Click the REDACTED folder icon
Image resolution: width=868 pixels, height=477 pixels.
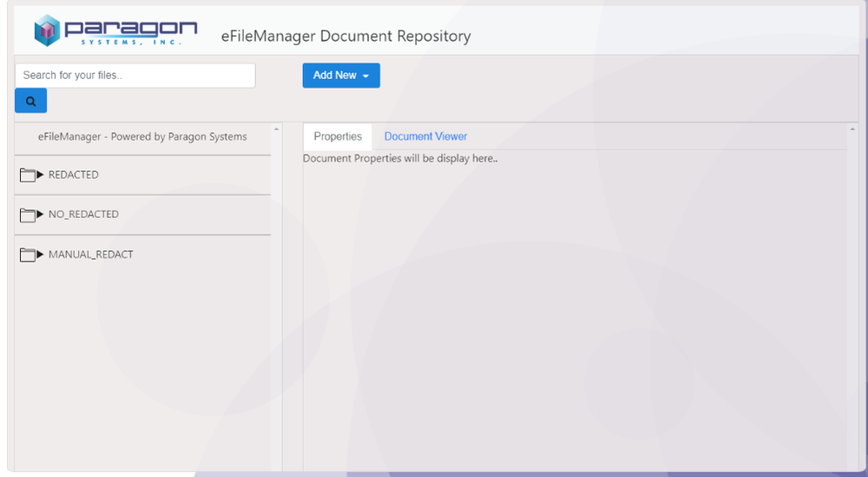[27, 175]
